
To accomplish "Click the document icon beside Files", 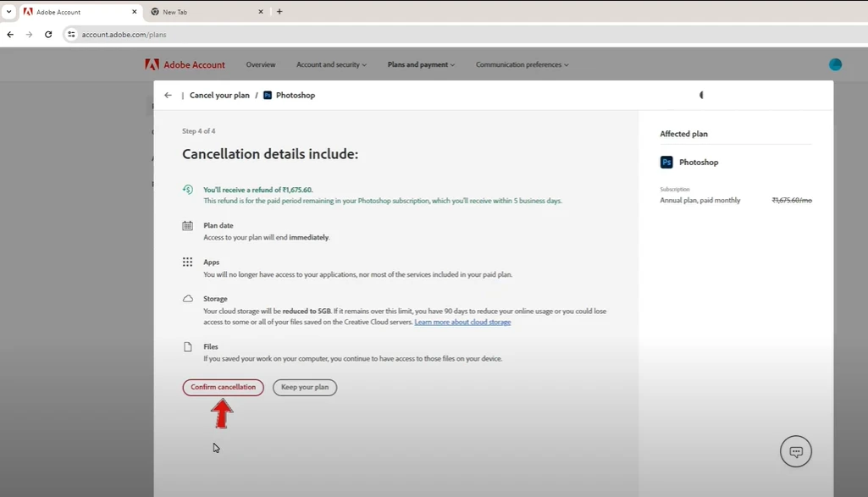I will click(188, 347).
